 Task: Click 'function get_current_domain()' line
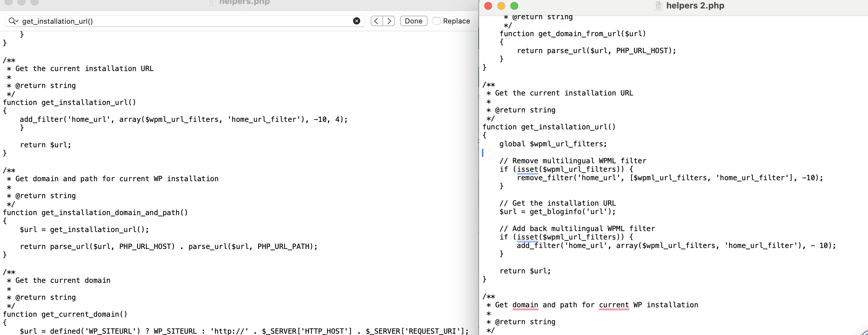pyautogui.click(x=65, y=314)
